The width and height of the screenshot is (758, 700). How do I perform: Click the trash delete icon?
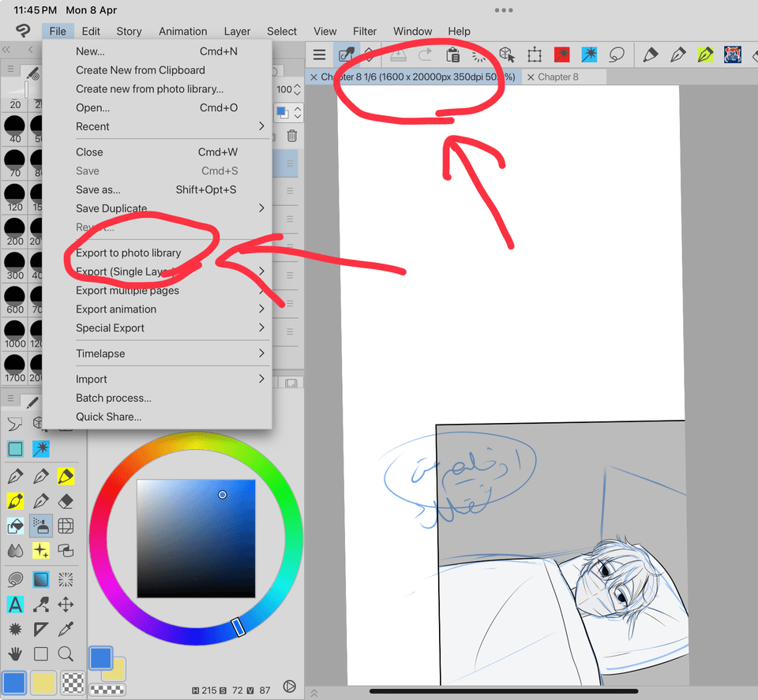(x=291, y=135)
